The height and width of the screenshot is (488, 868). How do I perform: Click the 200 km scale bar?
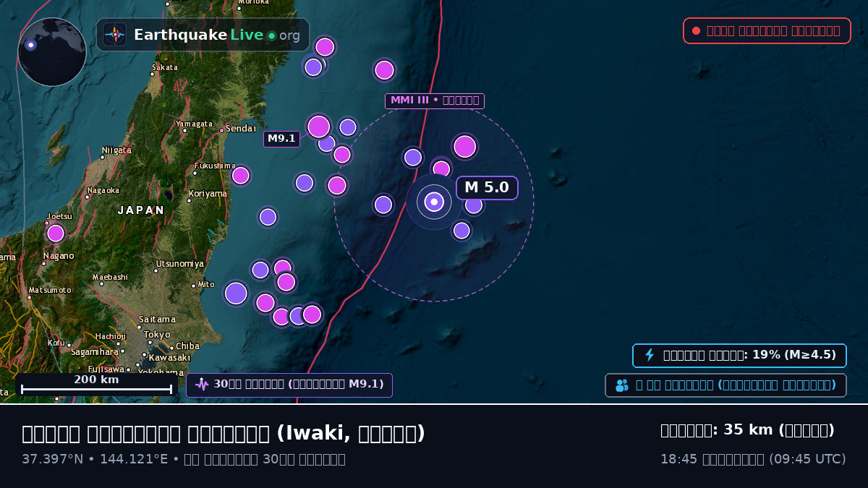[96, 385]
